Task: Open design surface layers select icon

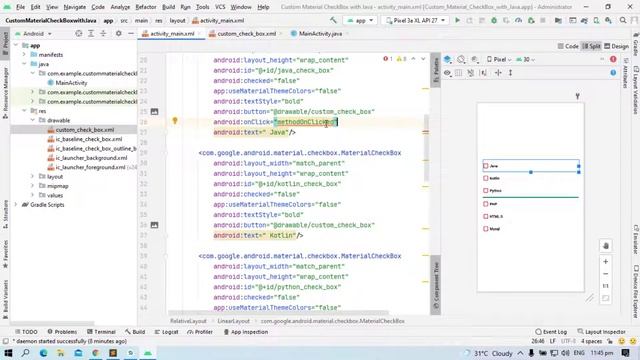Action: click(448, 60)
